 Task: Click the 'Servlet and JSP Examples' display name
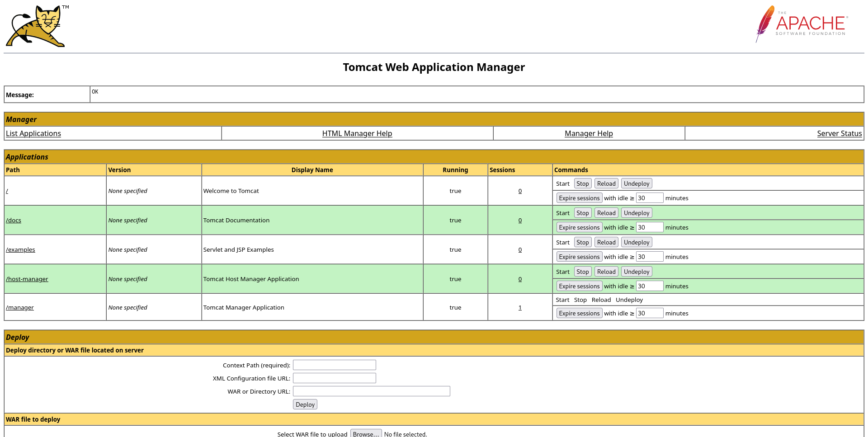(239, 249)
